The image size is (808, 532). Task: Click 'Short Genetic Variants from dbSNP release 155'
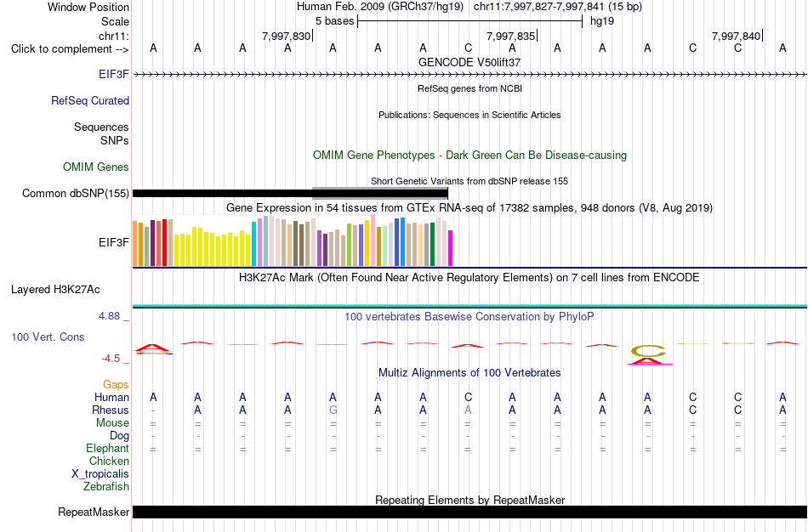pos(469,181)
